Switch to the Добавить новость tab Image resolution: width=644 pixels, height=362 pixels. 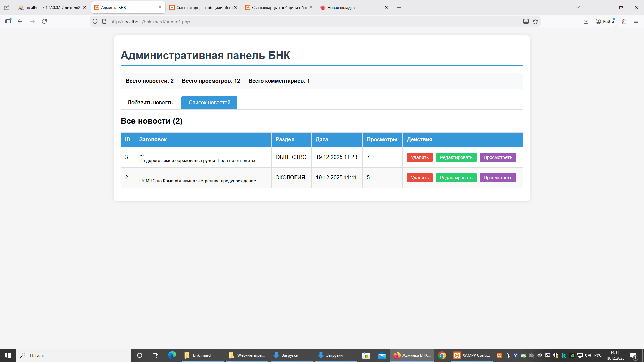(x=150, y=103)
